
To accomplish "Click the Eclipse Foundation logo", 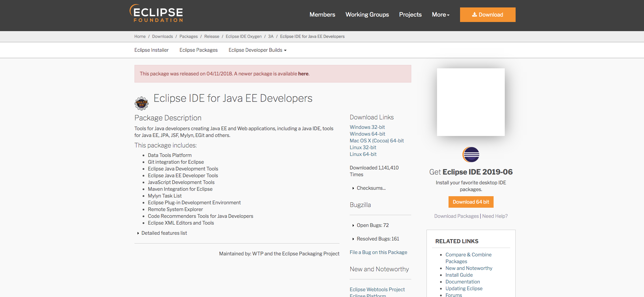I will (156, 14).
